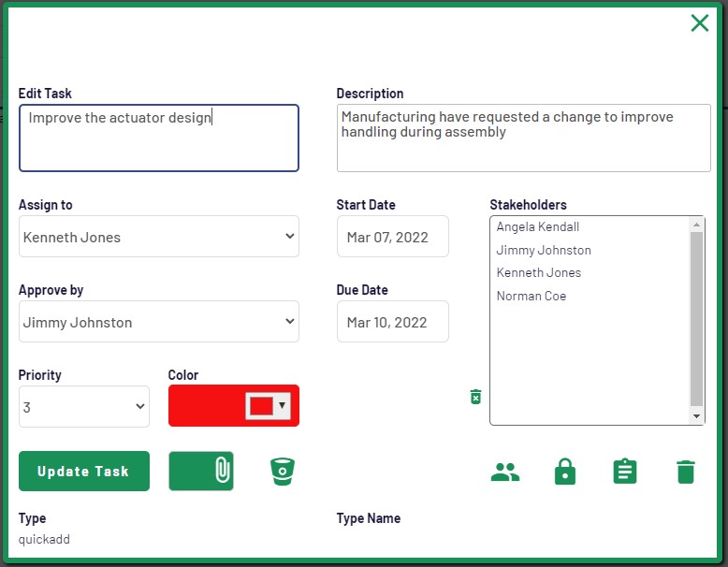
Task: Click the trash delete task icon
Action: coord(686,472)
